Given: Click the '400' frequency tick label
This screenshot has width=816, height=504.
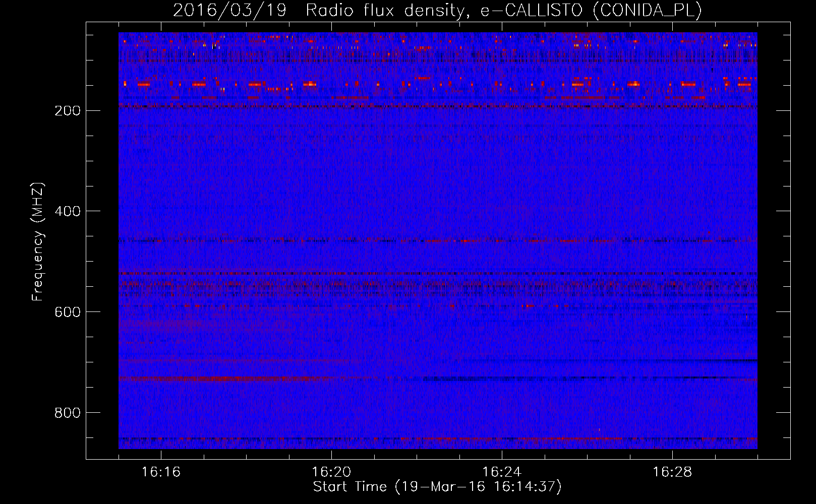Looking at the screenshot, I should pyautogui.click(x=68, y=212).
